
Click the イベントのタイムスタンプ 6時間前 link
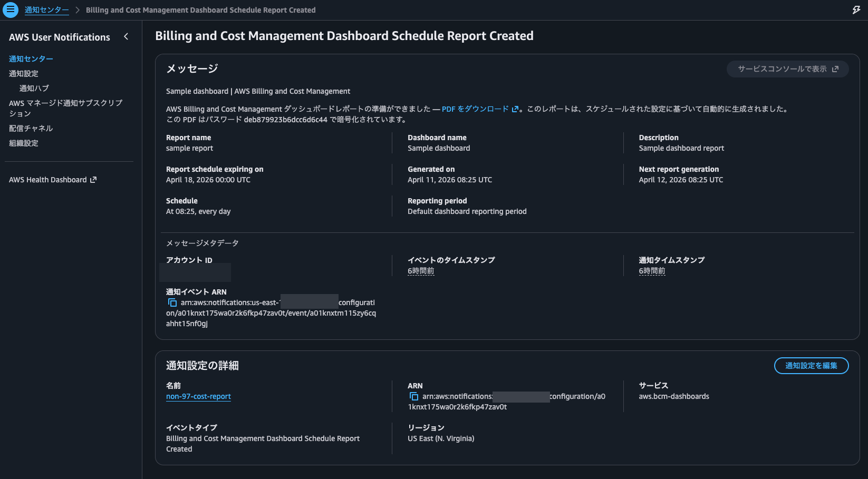pyautogui.click(x=420, y=270)
